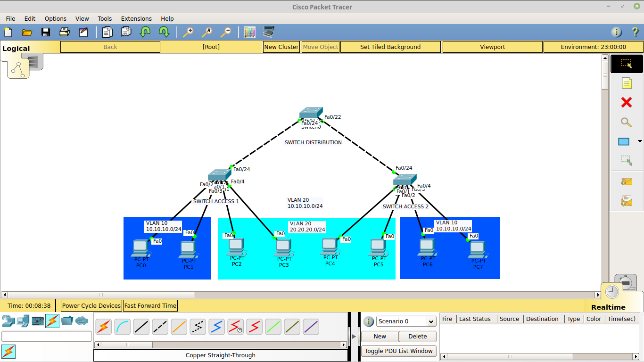Screen dimensions: 644x362
Task: Click the Undo arrow in the toolbar
Action: (145, 32)
